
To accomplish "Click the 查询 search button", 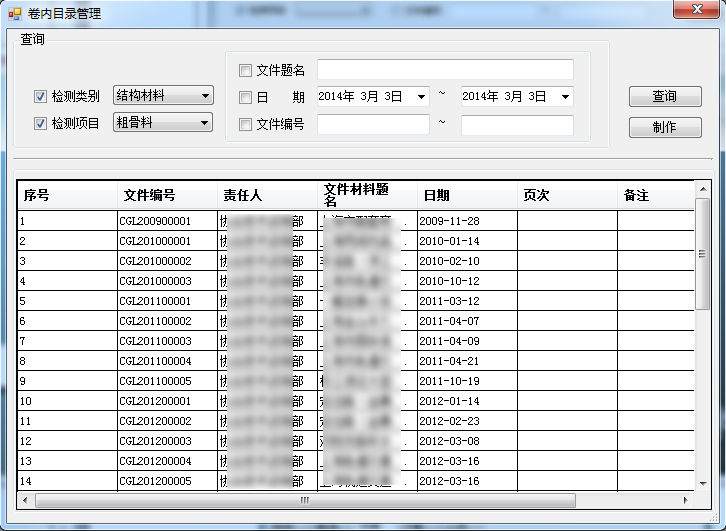I will point(665,97).
